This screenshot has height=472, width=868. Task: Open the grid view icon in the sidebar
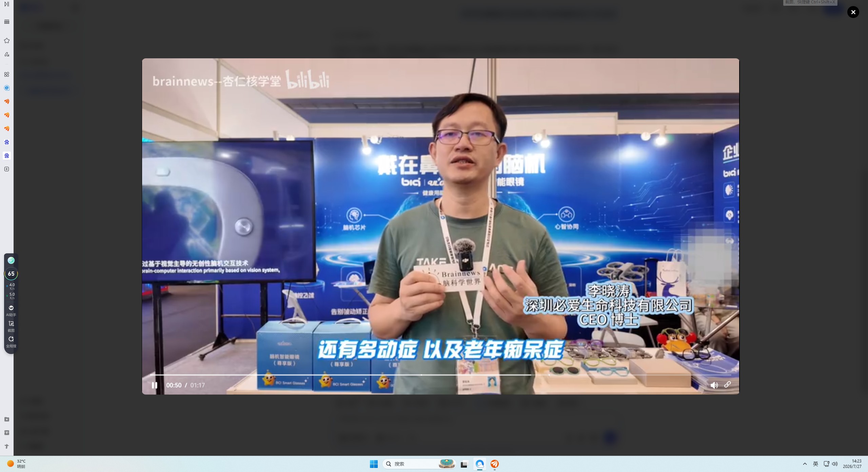(7, 22)
